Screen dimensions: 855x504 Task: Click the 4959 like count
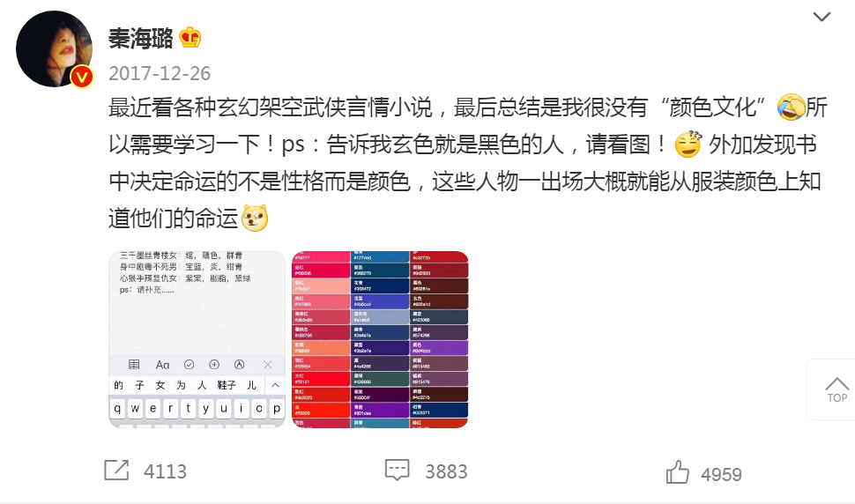click(721, 475)
